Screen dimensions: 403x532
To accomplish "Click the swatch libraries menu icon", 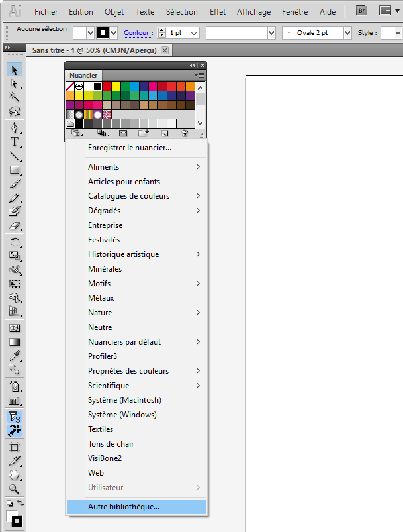I will [77, 133].
